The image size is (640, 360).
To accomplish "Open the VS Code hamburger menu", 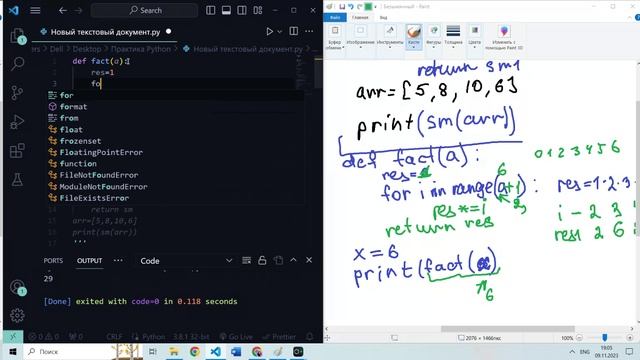I will pyautogui.click(x=35, y=10).
